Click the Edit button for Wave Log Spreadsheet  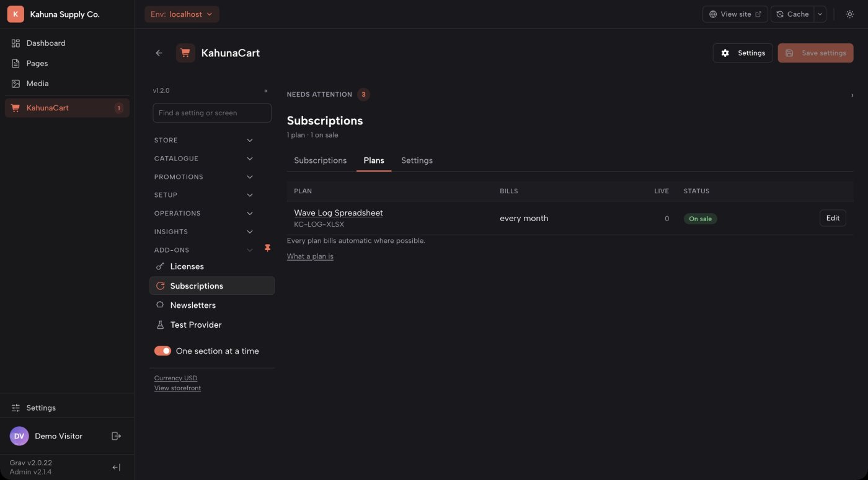[x=833, y=218]
